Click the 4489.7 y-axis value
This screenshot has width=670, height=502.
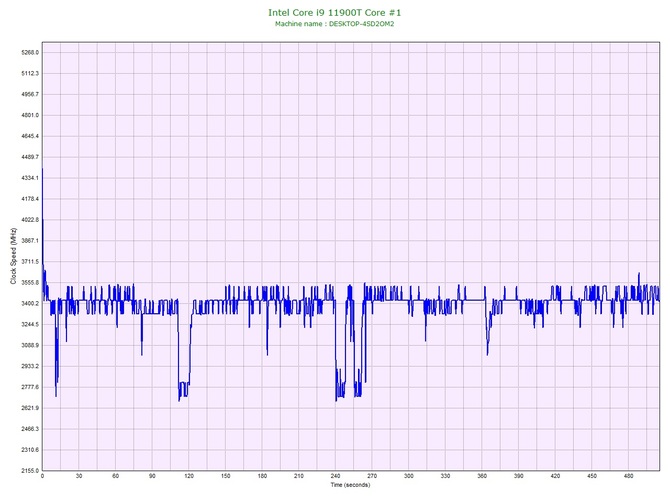click(x=30, y=157)
